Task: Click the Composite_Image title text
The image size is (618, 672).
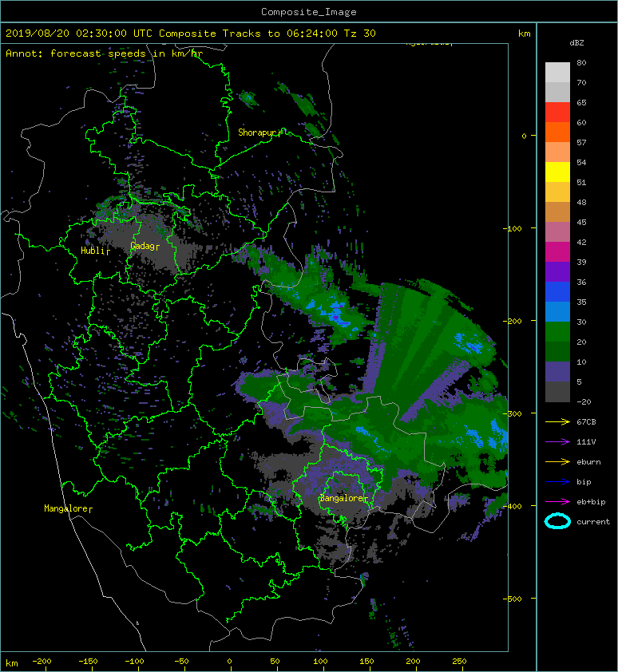Action: (309, 12)
